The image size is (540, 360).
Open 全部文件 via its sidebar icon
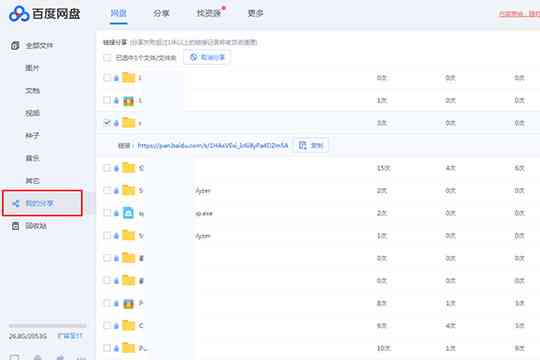point(15,45)
